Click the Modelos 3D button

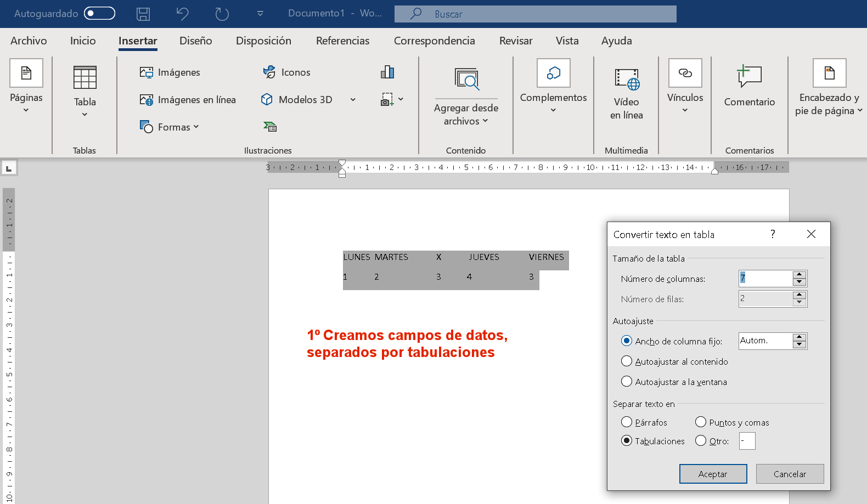point(297,100)
